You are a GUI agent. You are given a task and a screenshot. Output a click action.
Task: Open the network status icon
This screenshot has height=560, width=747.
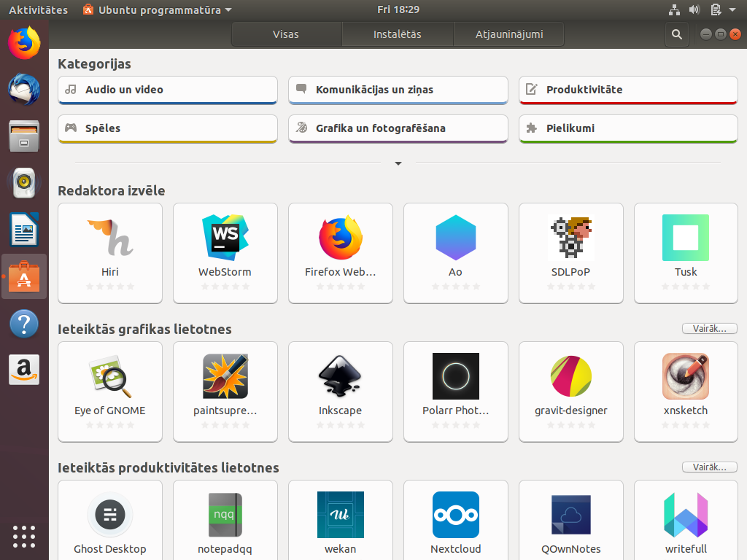674,9
